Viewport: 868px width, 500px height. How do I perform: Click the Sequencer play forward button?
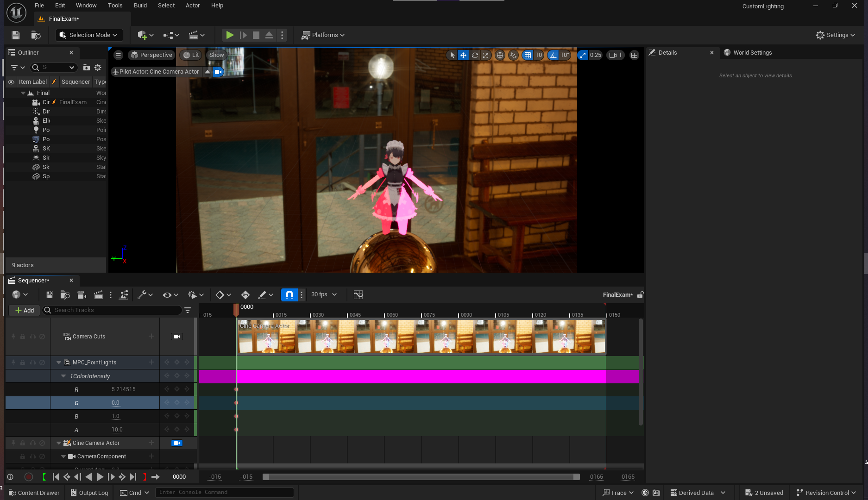coord(100,477)
